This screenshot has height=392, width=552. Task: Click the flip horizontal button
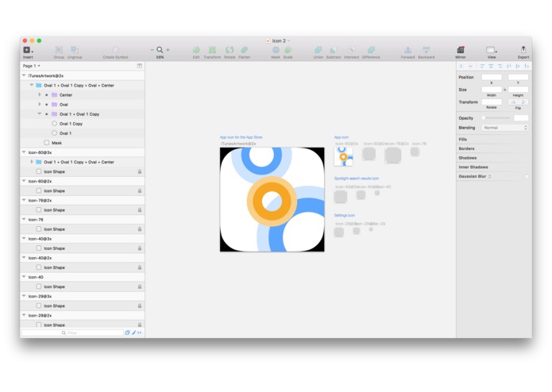coord(513,102)
